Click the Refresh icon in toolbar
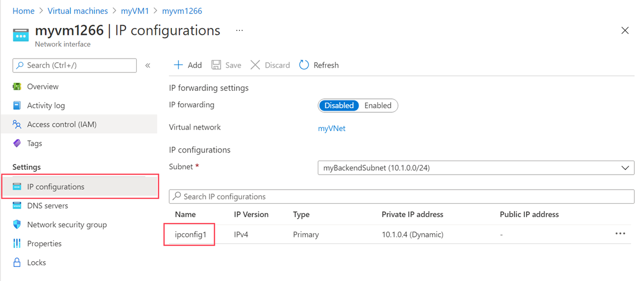 (x=304, y=65)
